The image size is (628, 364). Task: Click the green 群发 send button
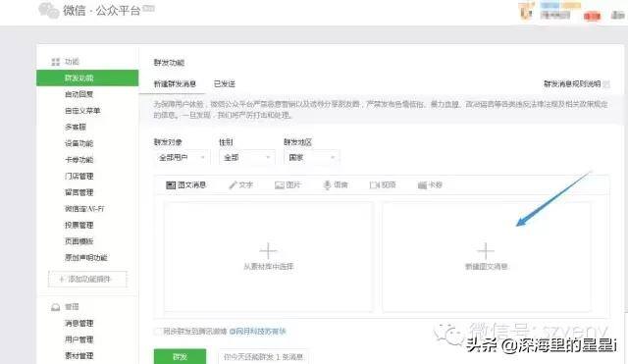coord(180,356)
